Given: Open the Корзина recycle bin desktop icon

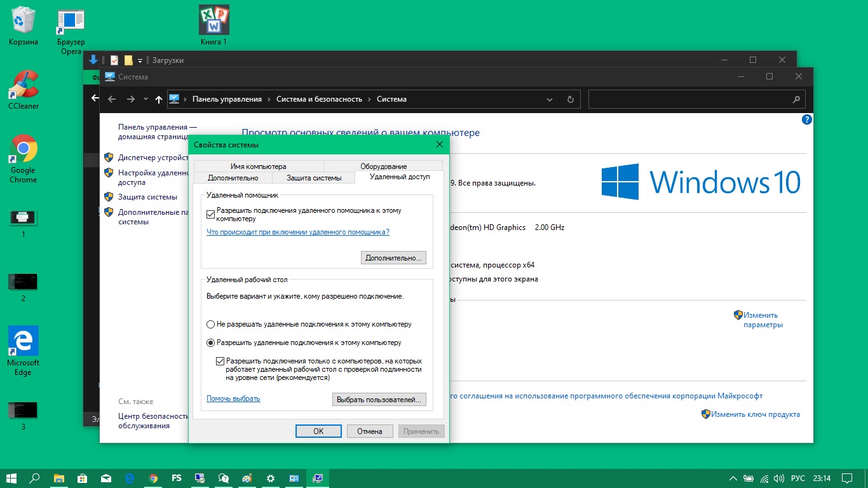Looking at the screenshot, I should (24, 25).
